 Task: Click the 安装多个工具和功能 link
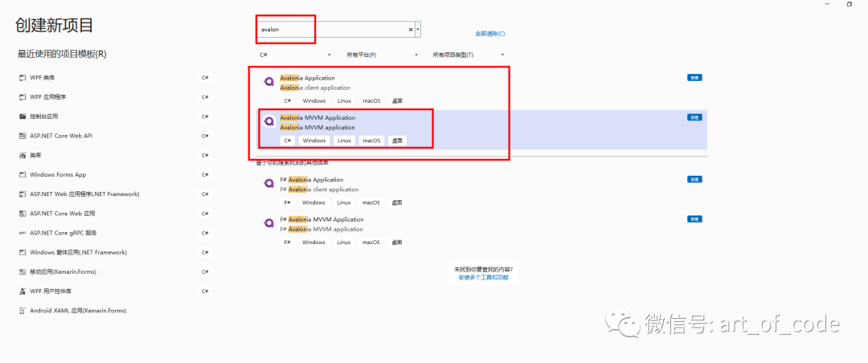[x=483, y=277]
